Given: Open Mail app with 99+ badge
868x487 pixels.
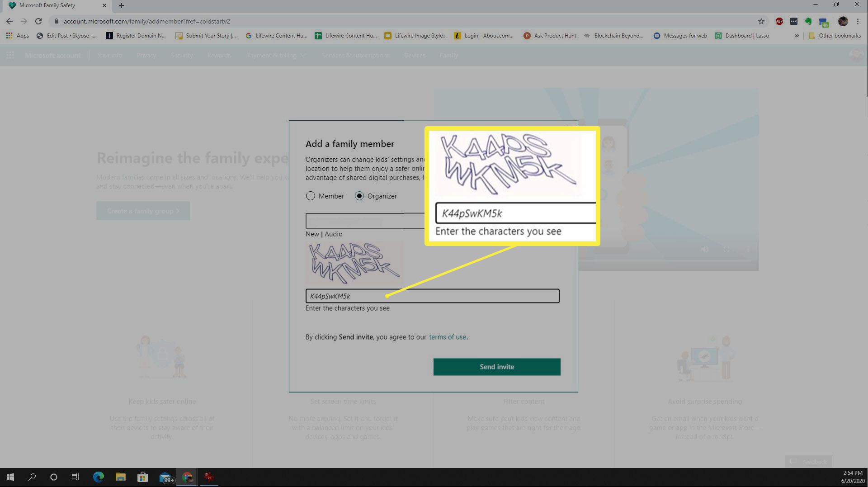Looking at the screenshot, I should (166, 478).
